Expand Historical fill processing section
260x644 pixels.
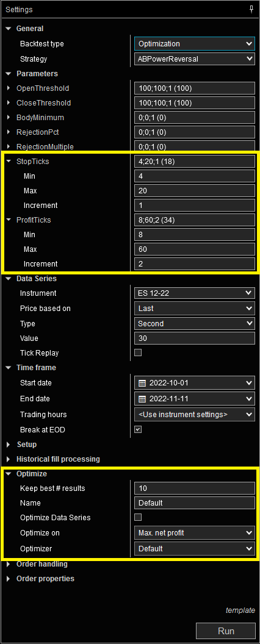coord(9,459)
